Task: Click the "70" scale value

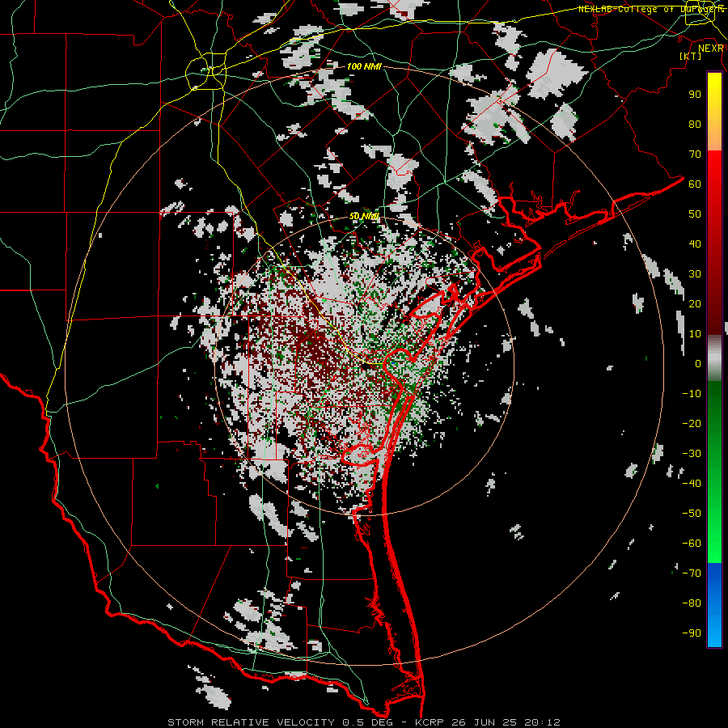Action: tap(695, 154)
